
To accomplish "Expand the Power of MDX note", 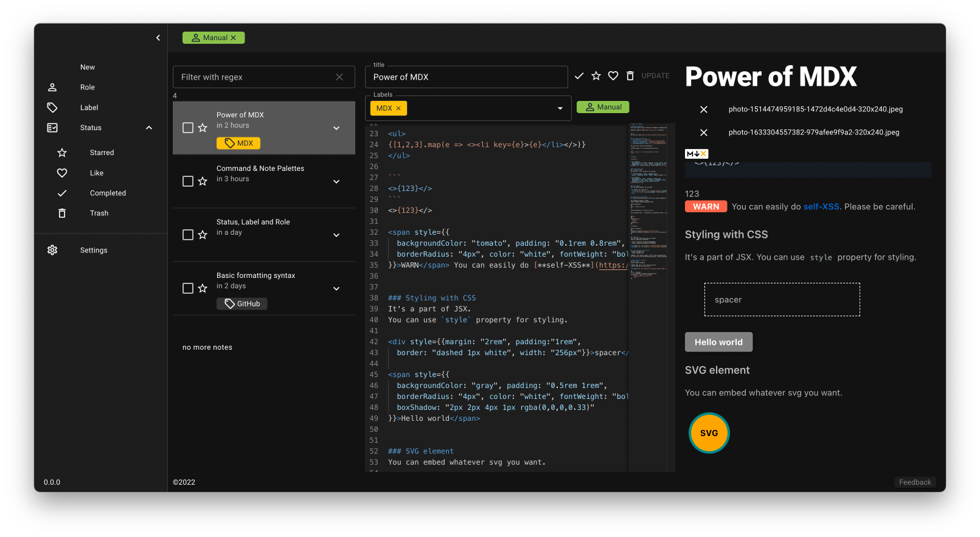I will pos(336,128).
